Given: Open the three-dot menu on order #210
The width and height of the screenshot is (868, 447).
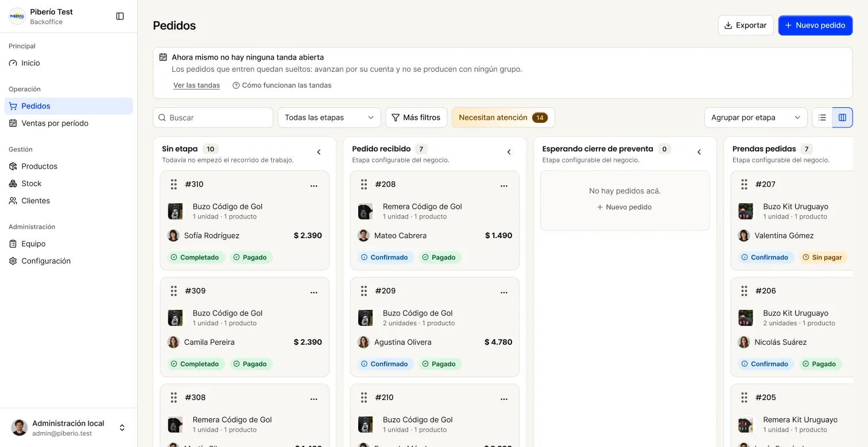Looking at the screenshot, I should tap(504, 399).
